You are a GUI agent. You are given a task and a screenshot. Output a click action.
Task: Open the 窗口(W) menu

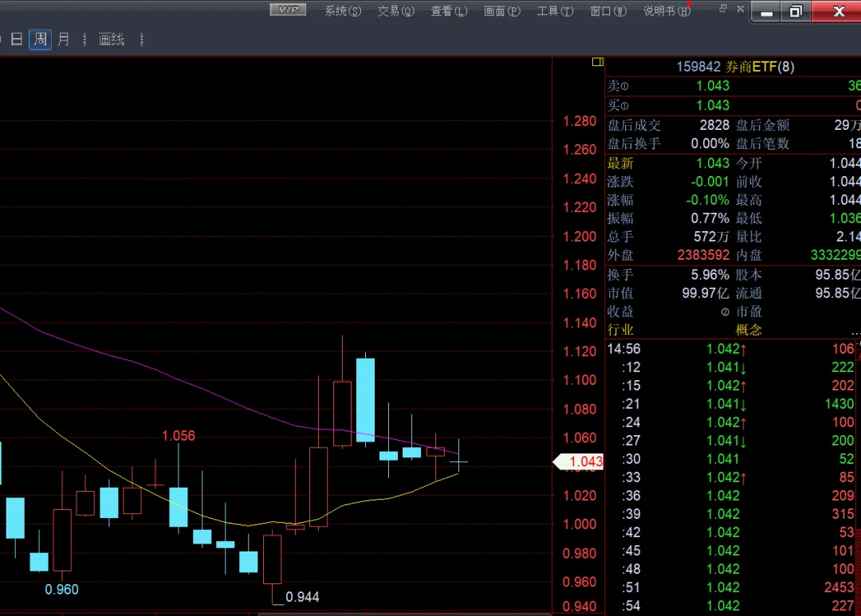607,11
